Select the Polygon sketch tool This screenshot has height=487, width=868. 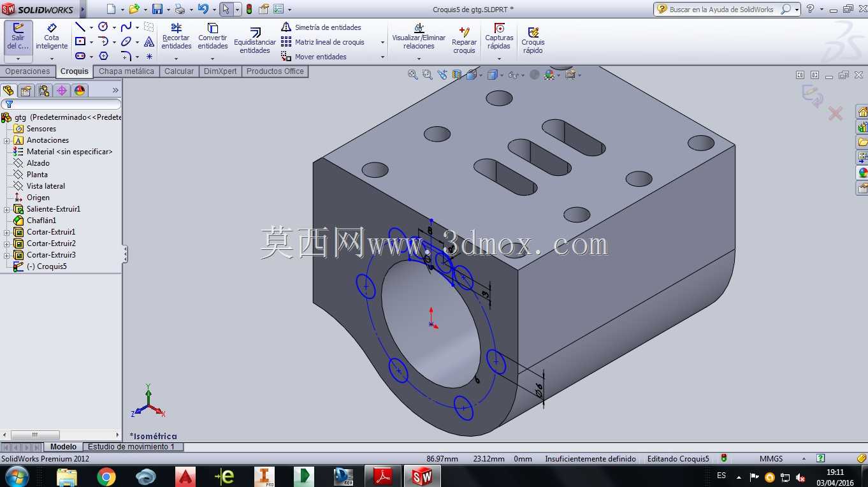click(x=103, y=56)
